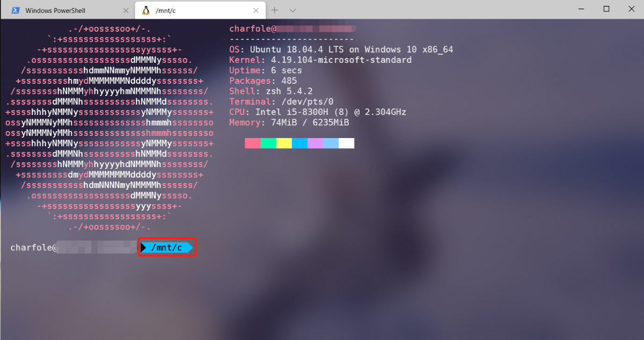
Task: Click the Uptime line showing 6 secs
Action: click(x=266, y=70)
